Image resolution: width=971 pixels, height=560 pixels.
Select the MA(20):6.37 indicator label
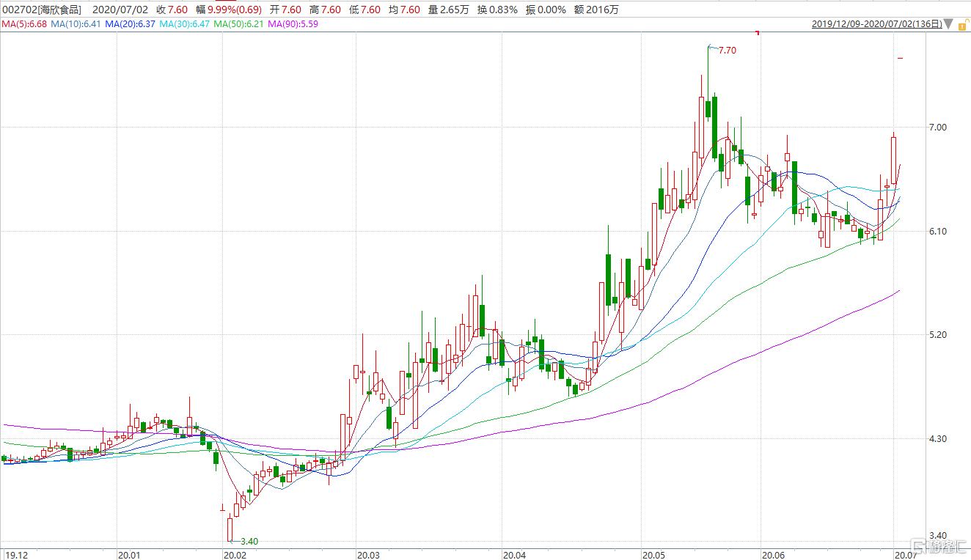tap(131, 24)
